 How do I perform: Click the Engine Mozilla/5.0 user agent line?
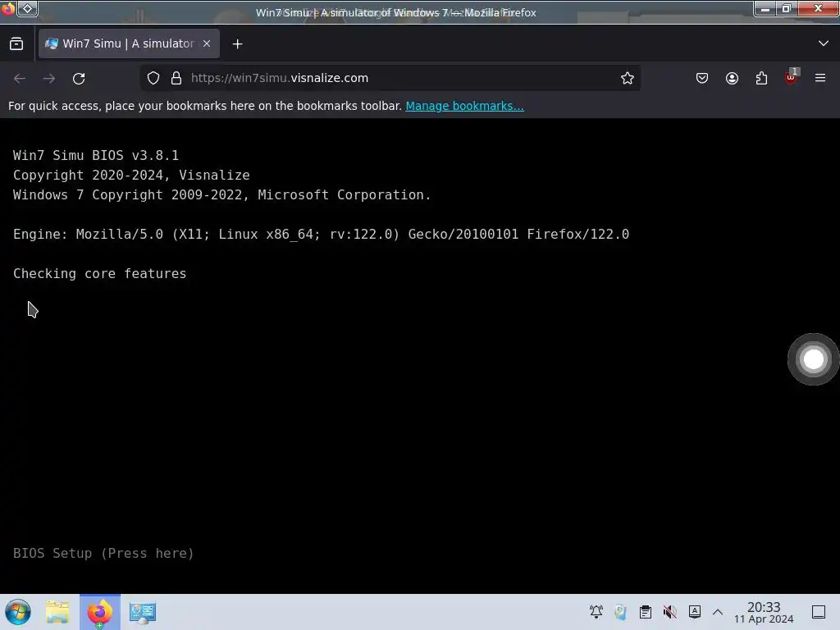point(321,234)
